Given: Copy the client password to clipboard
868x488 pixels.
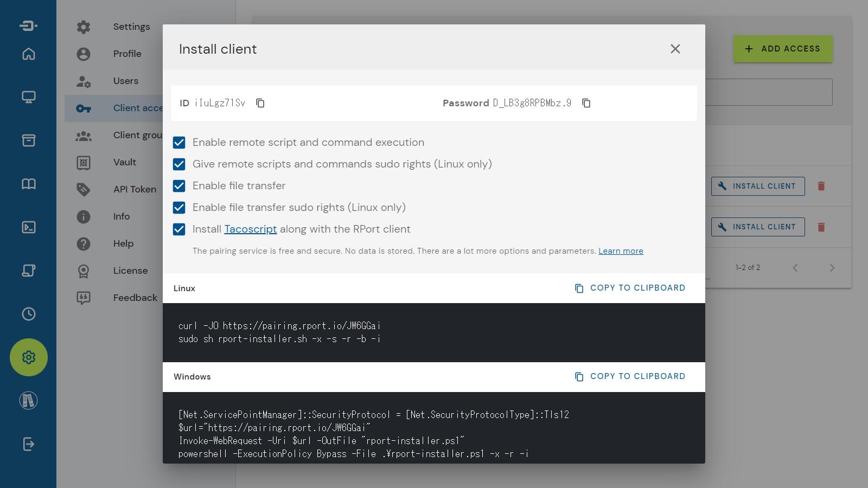Looking at the screenshot, I should (586, 103).
